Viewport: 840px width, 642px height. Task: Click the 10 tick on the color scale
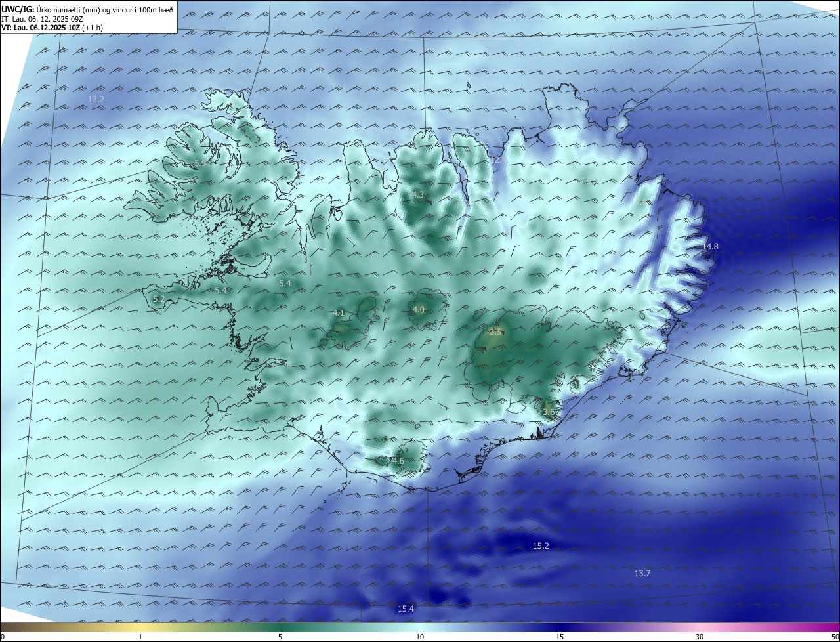420,637
